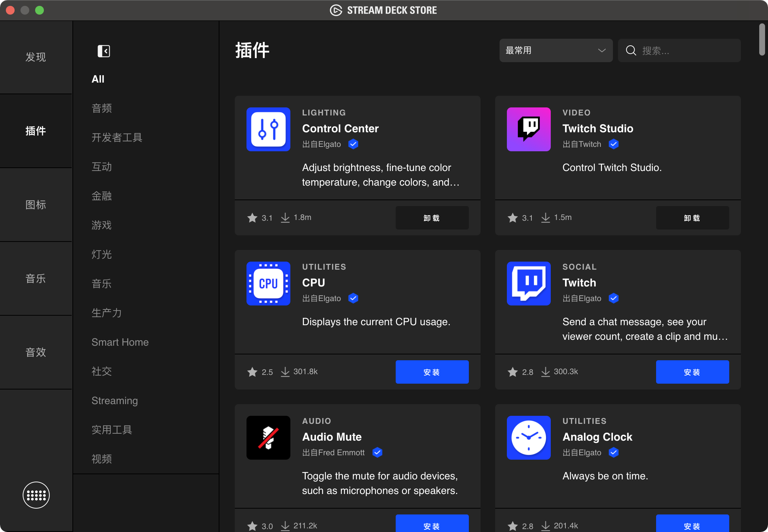Collapse the category sidebar panel icon

click(104, 51)
